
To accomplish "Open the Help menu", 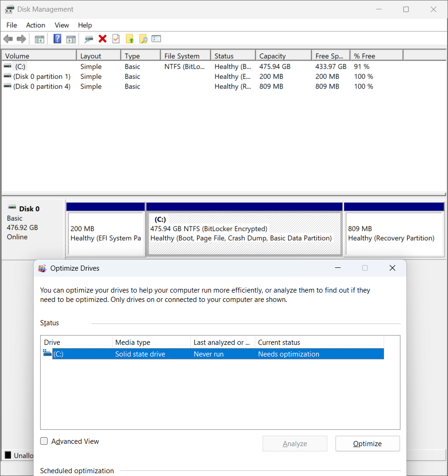I will 84,25.
